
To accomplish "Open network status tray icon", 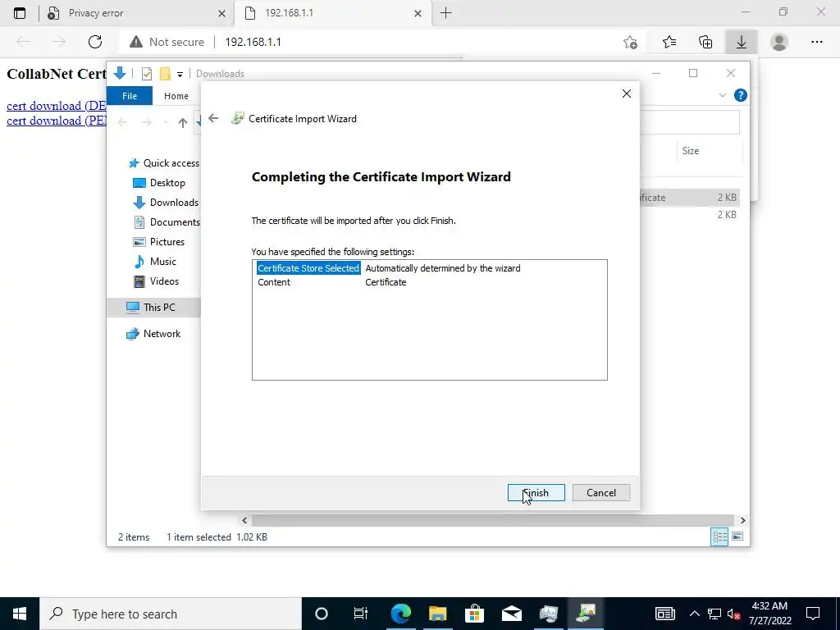I will pos(714,614).
